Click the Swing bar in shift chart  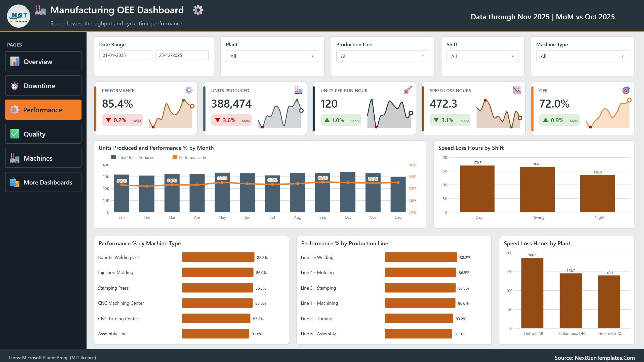pyautogui.click(x=537, y=190)
